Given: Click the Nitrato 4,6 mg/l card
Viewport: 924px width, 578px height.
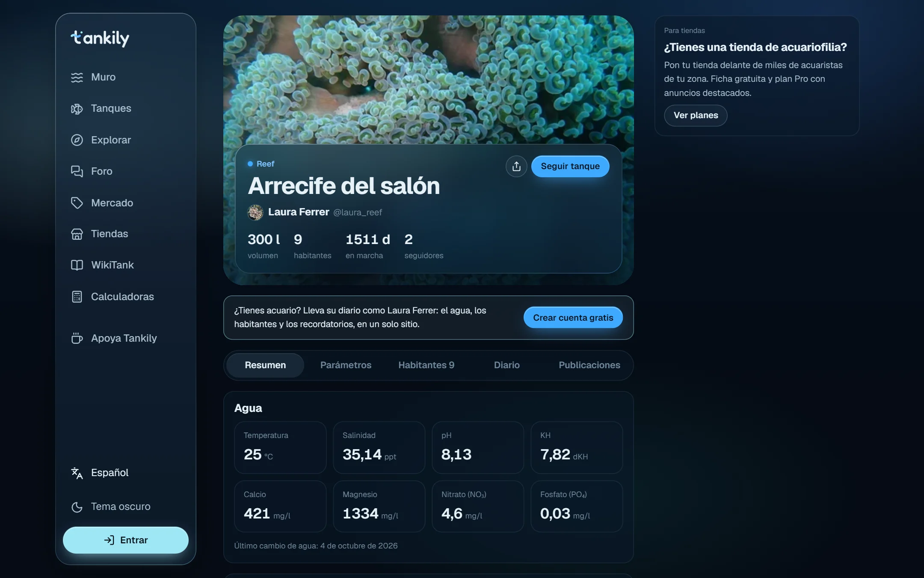Looking at the screenshot, I should tap(478, 506).
